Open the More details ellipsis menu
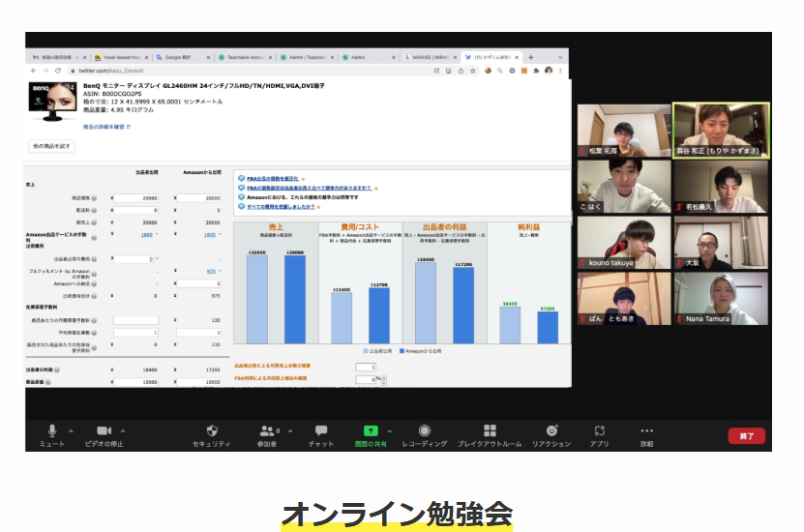The height and width of the screenshot is (532, 804). point(646,430)
